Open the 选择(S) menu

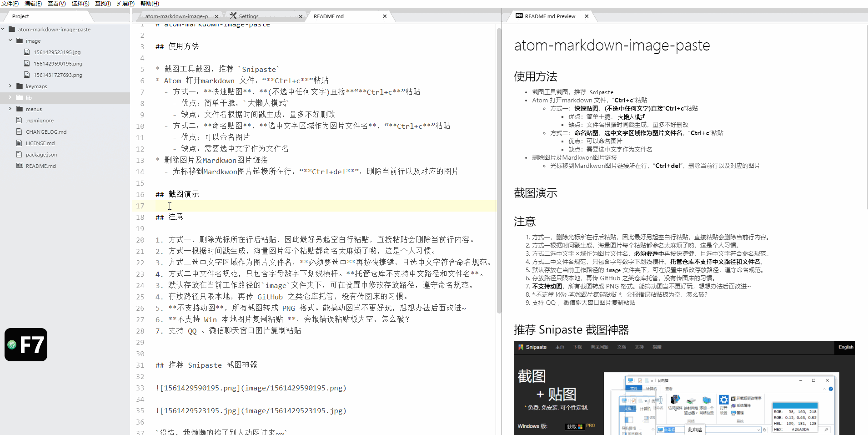click(80, 4)
